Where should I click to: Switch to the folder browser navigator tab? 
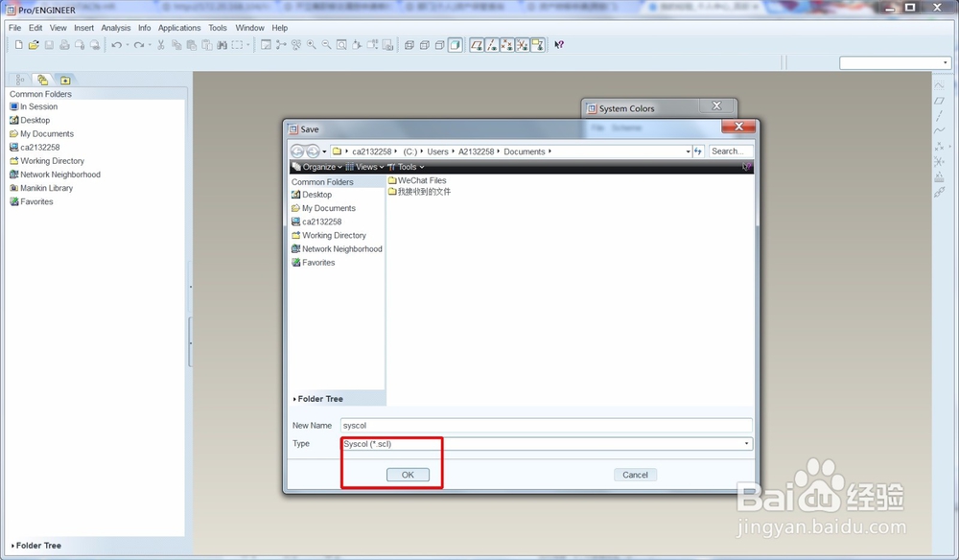pos(42,80)
